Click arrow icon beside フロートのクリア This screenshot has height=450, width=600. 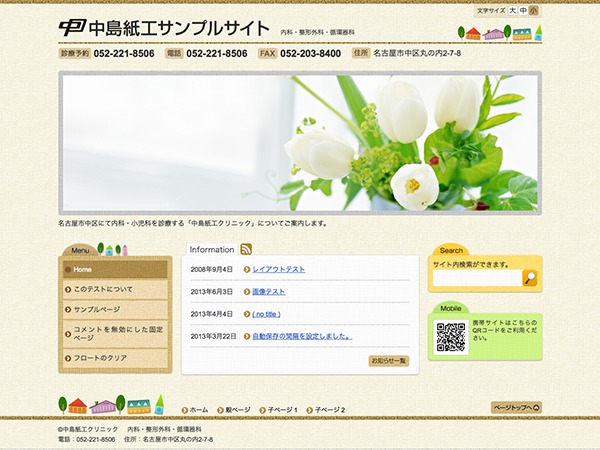tap(68, 358)
